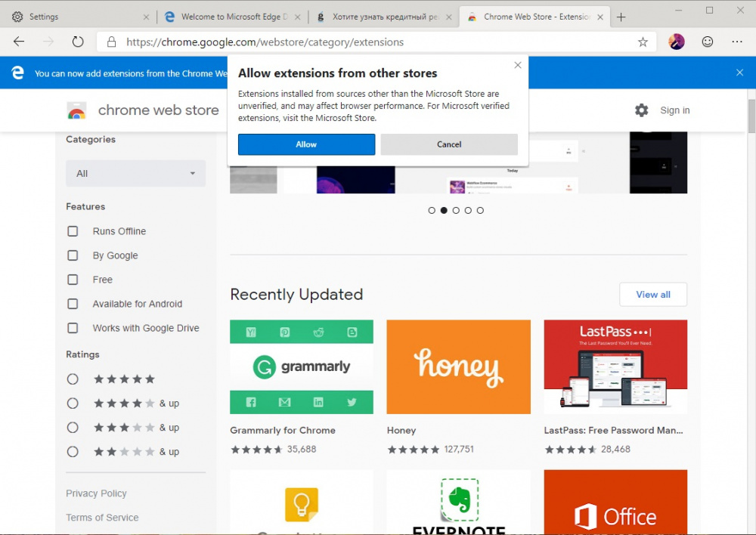Check the Free filter
Screen dimensions: 756x535
(73, 280)
